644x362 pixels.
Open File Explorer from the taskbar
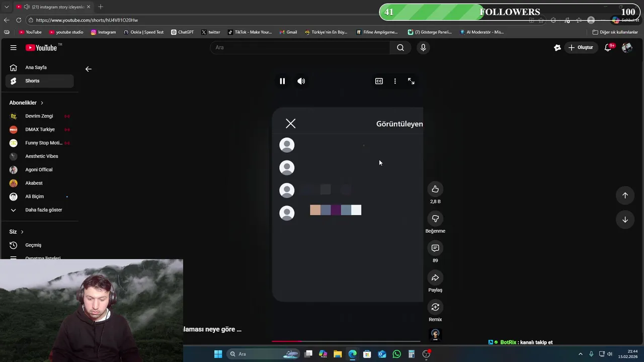338,354
